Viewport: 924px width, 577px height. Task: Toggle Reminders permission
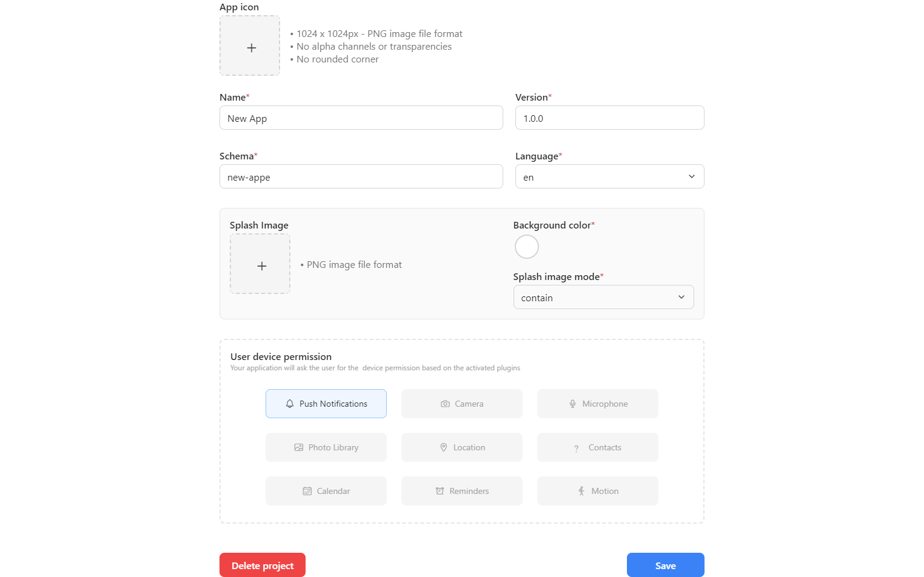[x=462, y=491]
